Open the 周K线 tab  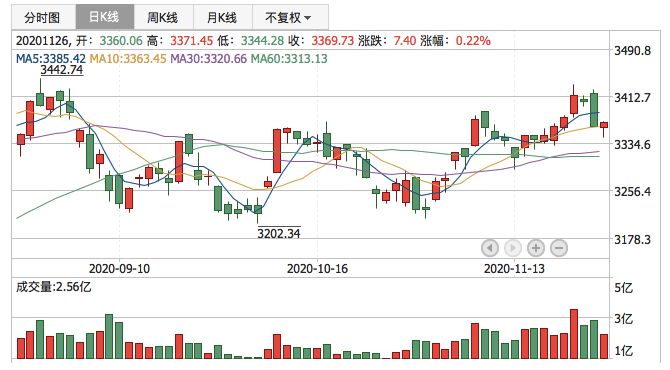pyautogui.click(x=164, y=17)
